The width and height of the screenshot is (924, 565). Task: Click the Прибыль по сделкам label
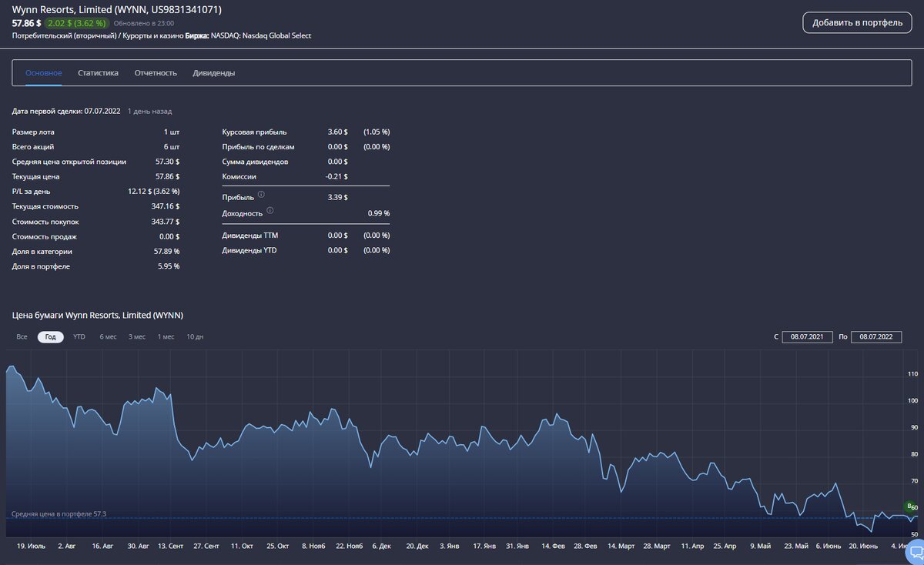(258, 147)
